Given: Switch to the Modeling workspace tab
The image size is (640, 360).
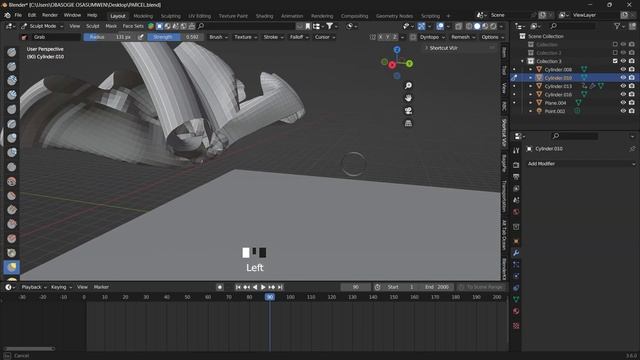Looking at the screenshot, I should [x=143, y=16].
